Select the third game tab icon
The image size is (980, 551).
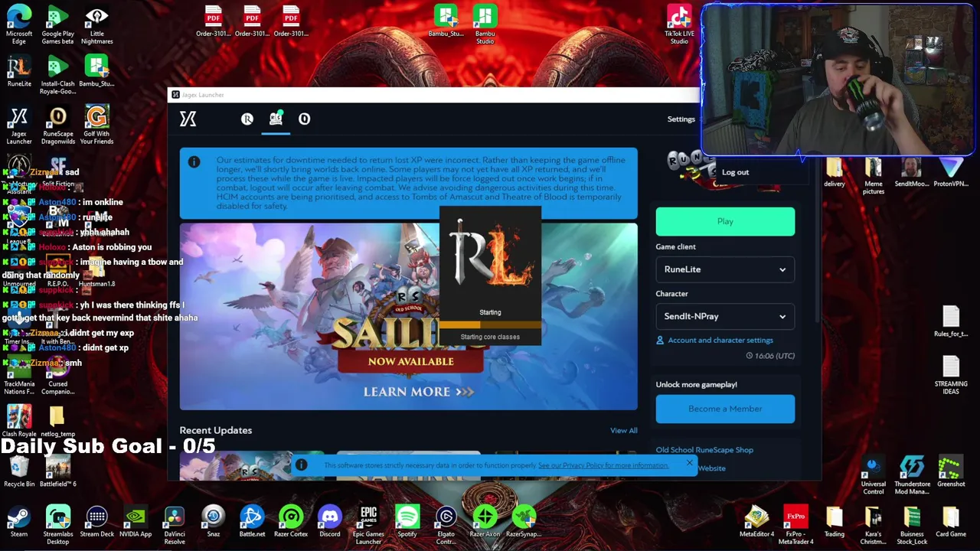(x=304, y=119)
